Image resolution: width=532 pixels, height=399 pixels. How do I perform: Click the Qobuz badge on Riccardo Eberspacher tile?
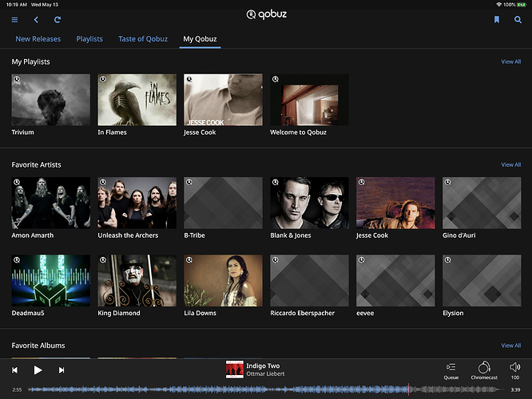(275, 259)
